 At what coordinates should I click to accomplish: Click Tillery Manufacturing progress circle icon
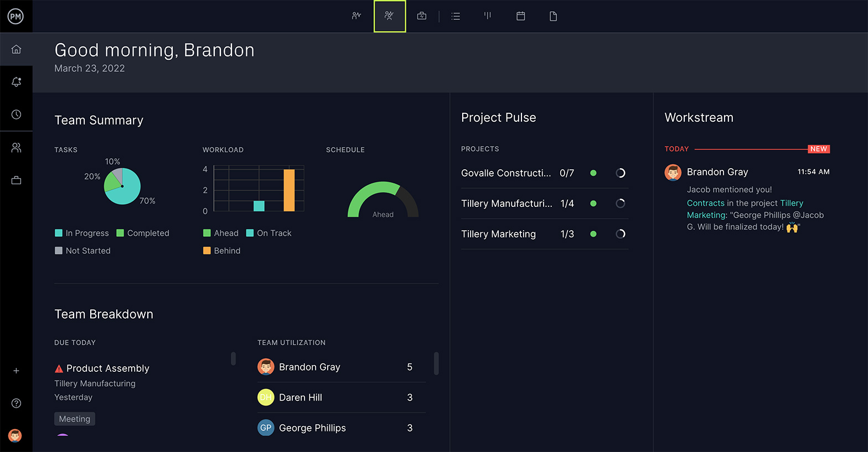click(621, 204)
